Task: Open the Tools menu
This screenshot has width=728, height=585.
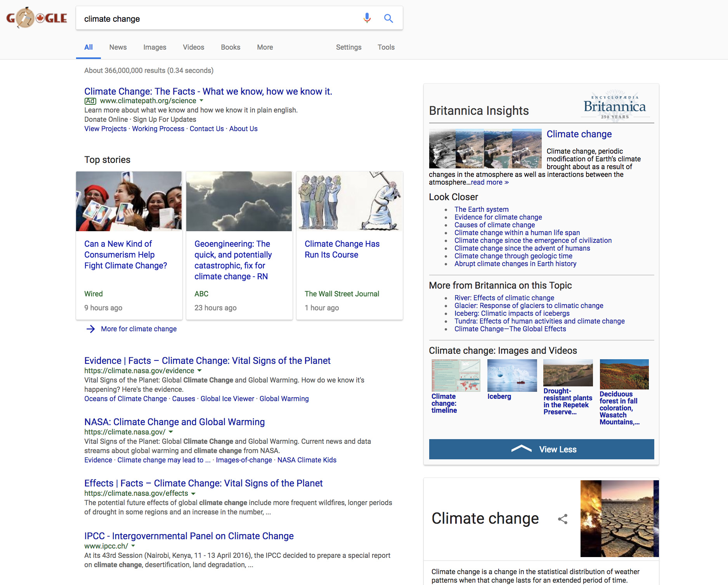Action: coord(386,47)
